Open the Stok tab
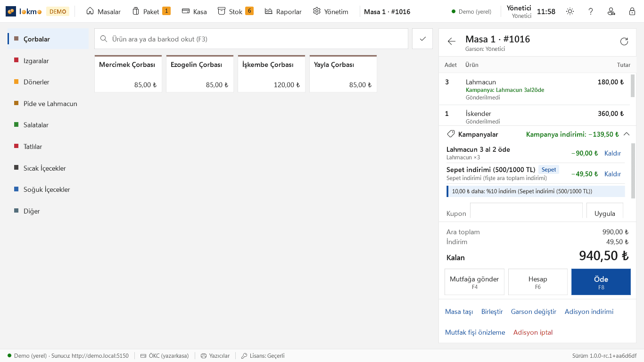The width and height of the screenshot is (644, 362). [236, 11]
